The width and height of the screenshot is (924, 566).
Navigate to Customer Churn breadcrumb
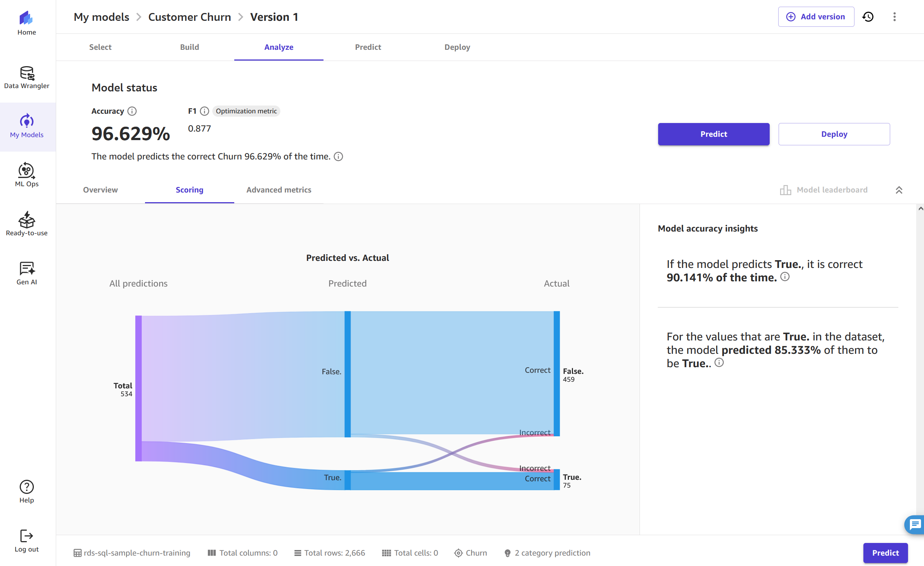click(189, 17)
